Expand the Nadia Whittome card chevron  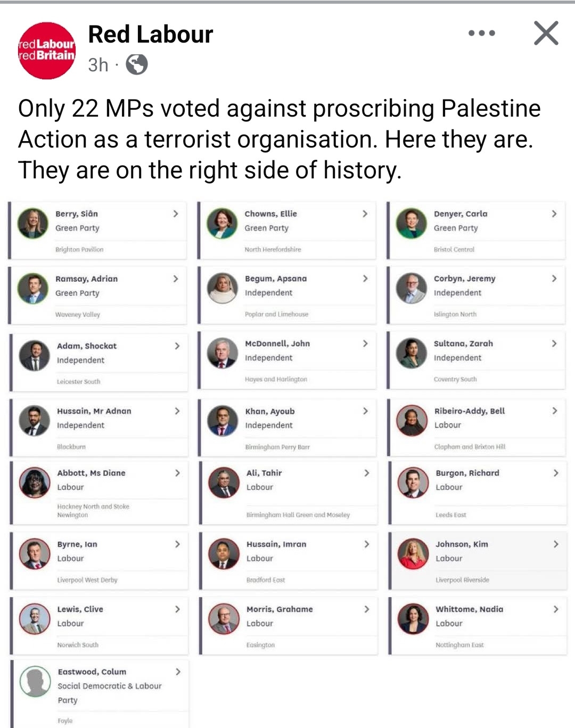(x=556, y=609)
